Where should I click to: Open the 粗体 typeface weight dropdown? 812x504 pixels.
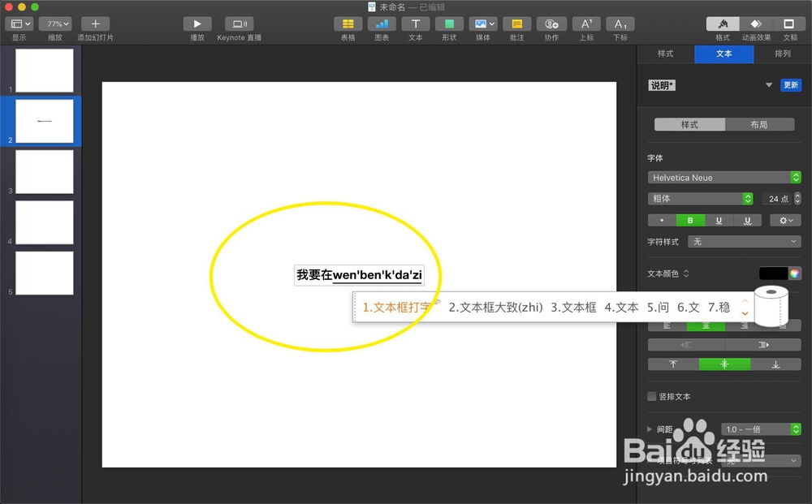click(700, 199)
